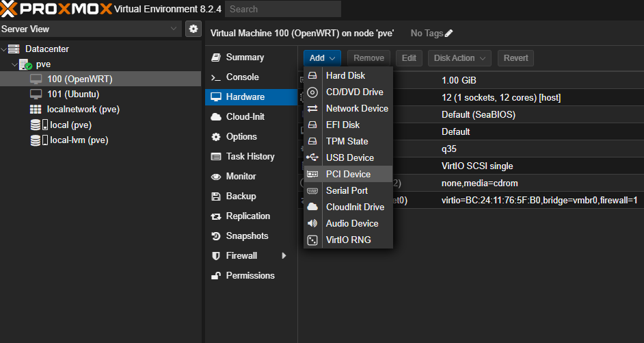Switch to the Snapshots tab
The width and height of the screenshot is (644, 343).
click(247, 236)
